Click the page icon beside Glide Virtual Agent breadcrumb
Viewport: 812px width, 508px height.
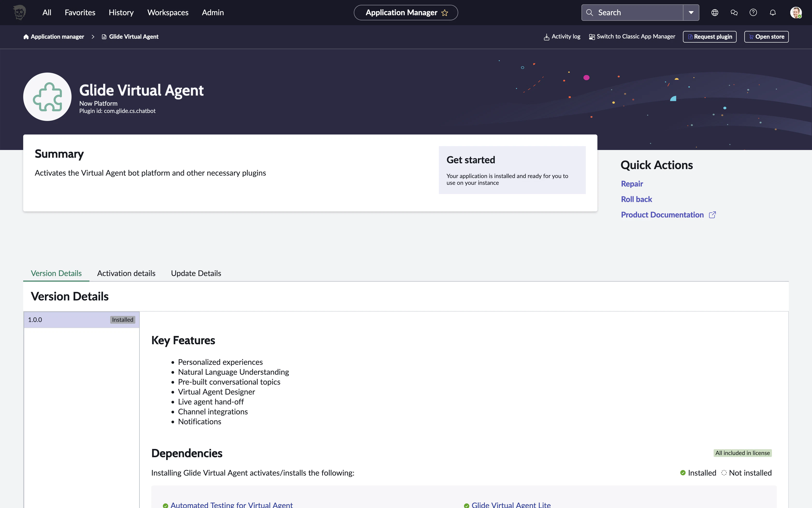coord(104,37)
